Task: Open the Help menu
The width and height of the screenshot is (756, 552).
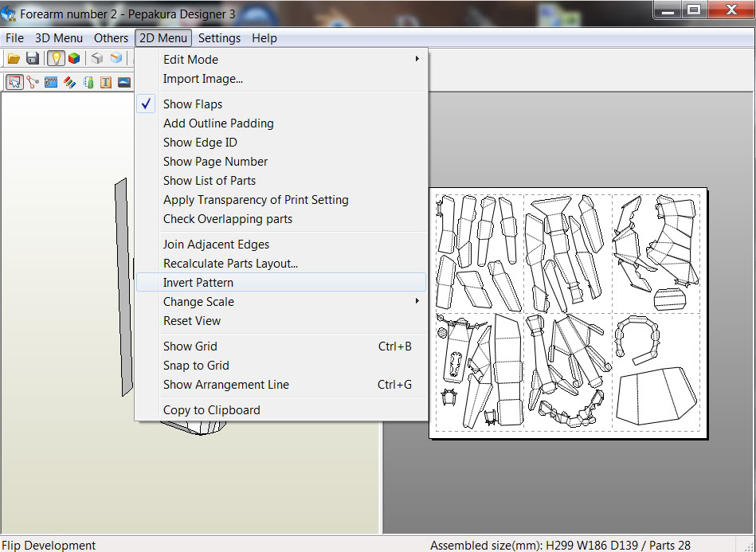Action: (264, 38)
